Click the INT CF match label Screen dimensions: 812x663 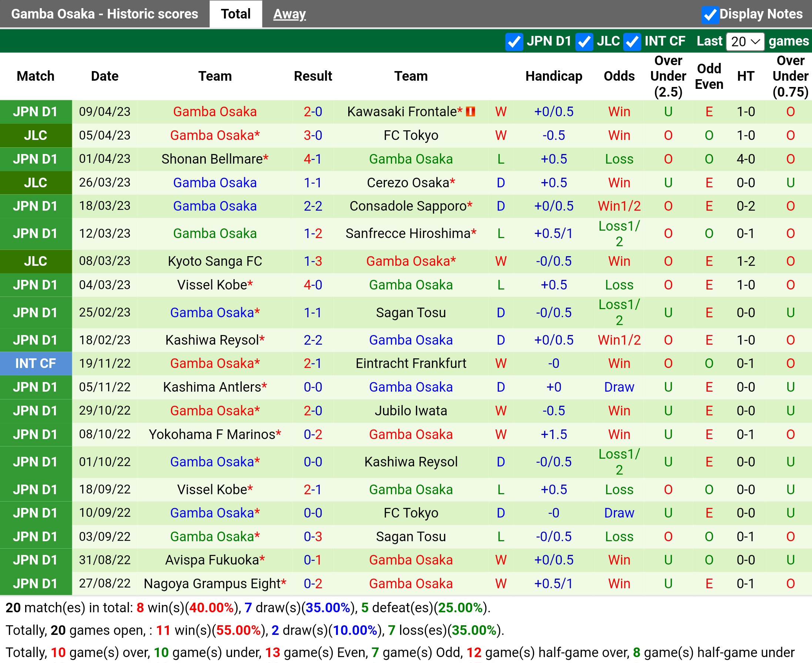tap(36, 363)
